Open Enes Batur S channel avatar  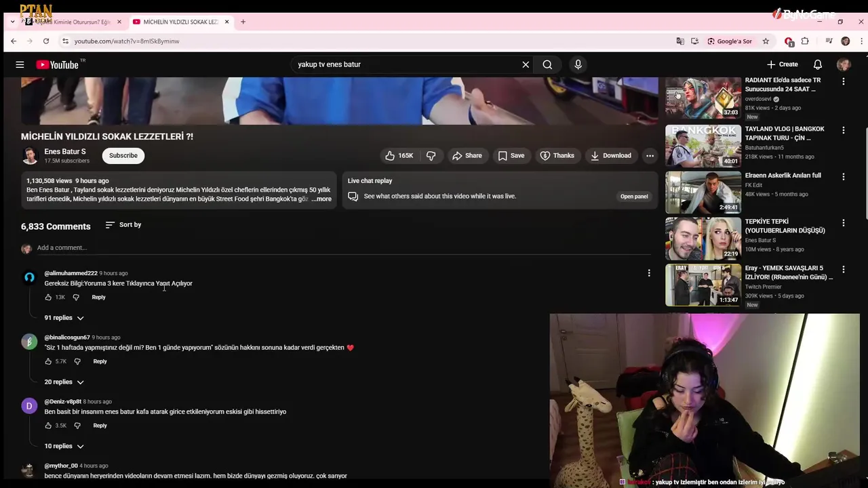click(30, 156)
